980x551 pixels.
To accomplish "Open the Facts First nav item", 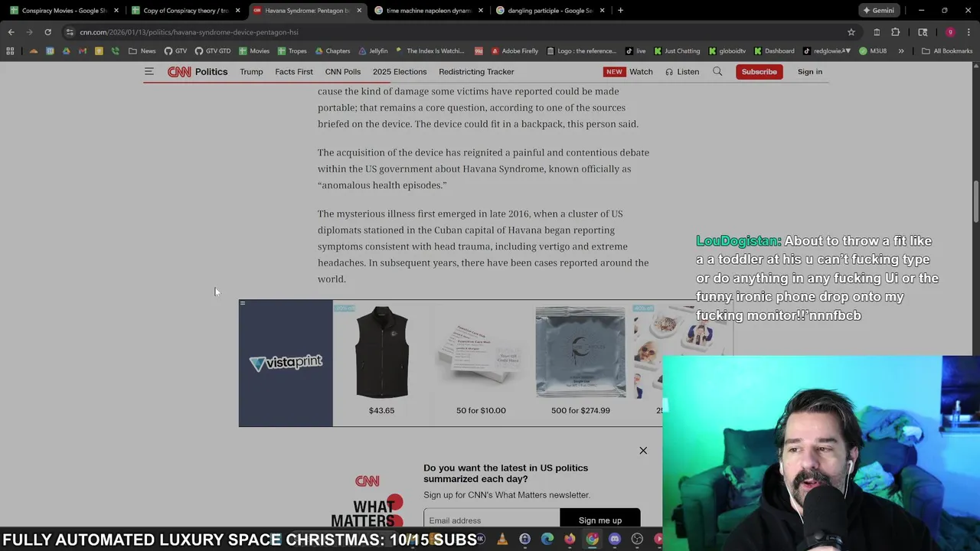I will tap(294, 72).
